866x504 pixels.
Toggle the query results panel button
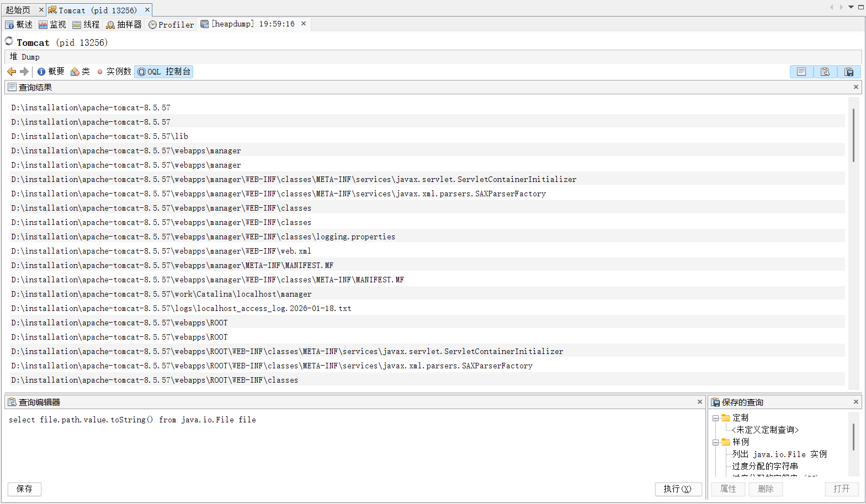tap(801, 72)
